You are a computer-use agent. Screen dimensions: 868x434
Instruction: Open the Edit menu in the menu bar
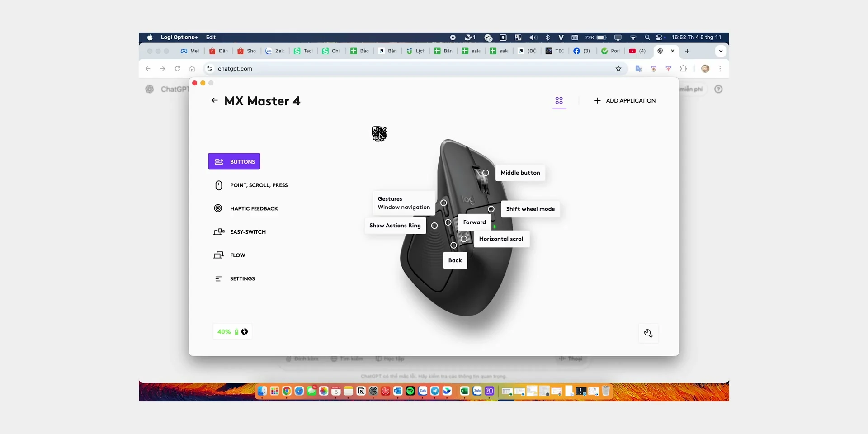coord(211,37)
